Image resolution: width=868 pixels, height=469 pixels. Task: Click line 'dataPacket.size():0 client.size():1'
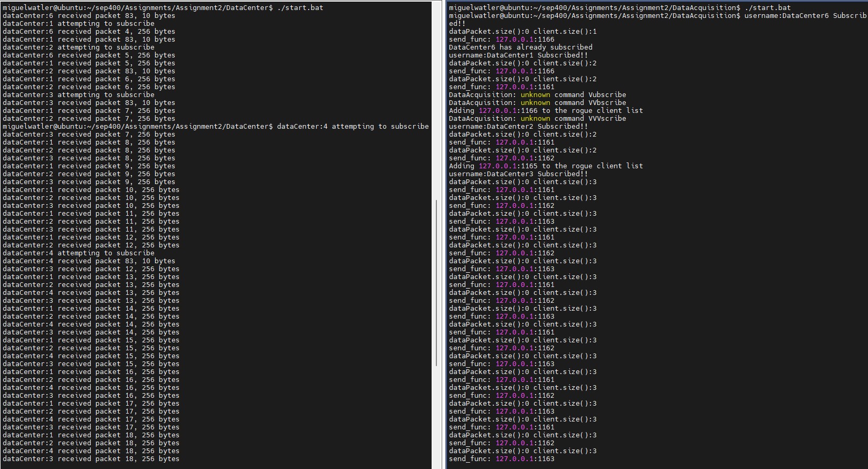coord(523,32)
